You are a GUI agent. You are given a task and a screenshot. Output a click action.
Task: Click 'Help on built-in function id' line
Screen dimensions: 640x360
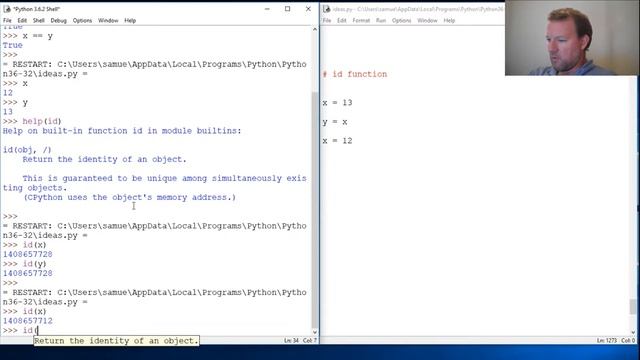point(122,131)
